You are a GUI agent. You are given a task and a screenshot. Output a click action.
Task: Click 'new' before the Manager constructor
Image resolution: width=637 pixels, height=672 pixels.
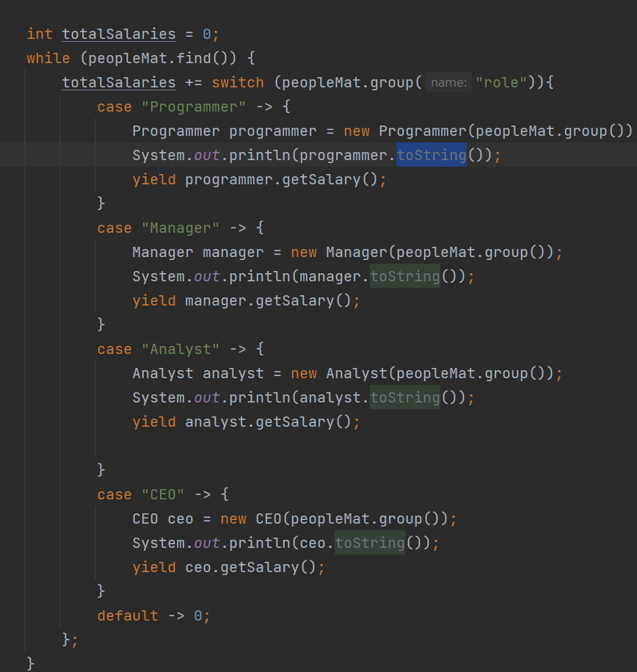(304, 252)
